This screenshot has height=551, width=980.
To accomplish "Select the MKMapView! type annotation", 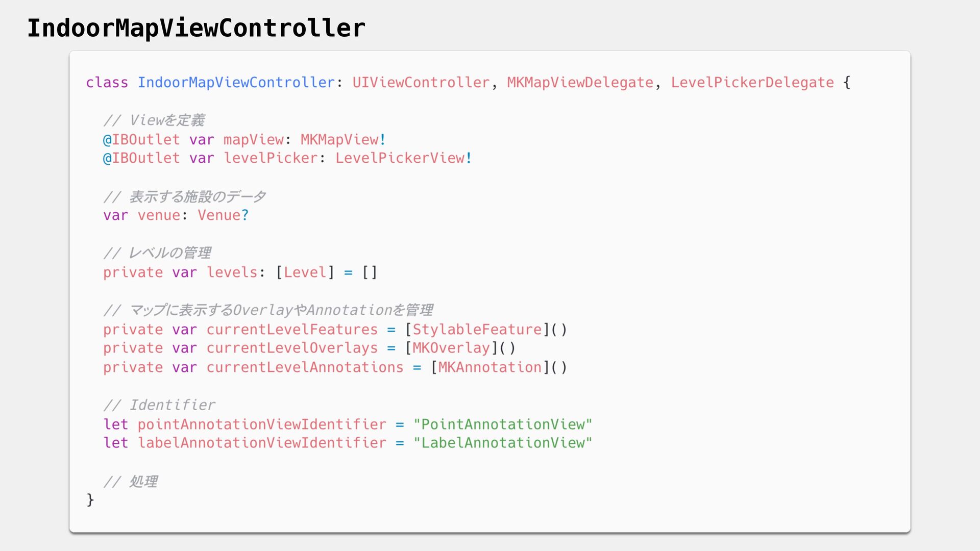I will 344,139.
